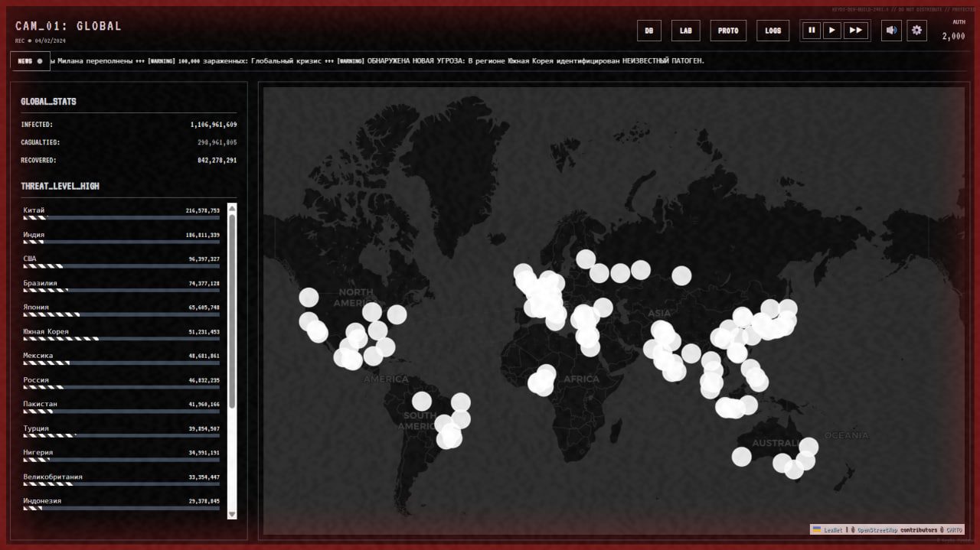
Task: Click the Южная Корея infection progress bar
Action: [x=122, y=339]
